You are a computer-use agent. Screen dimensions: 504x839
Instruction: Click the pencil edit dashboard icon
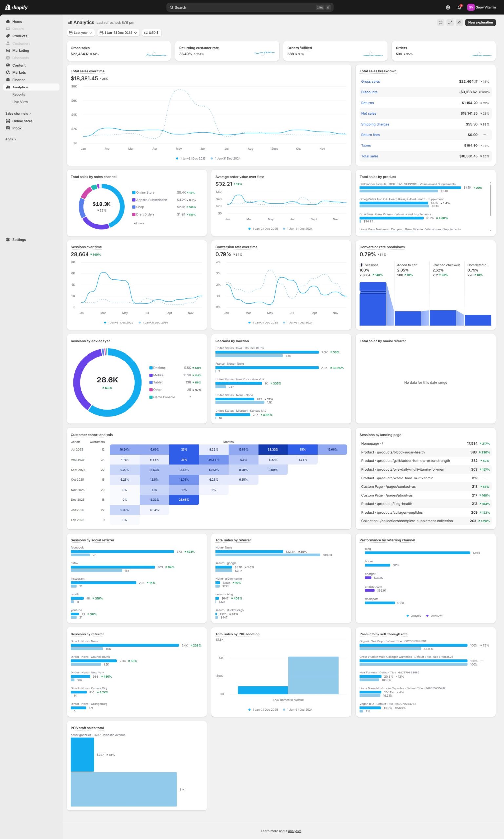coord(459,22)
